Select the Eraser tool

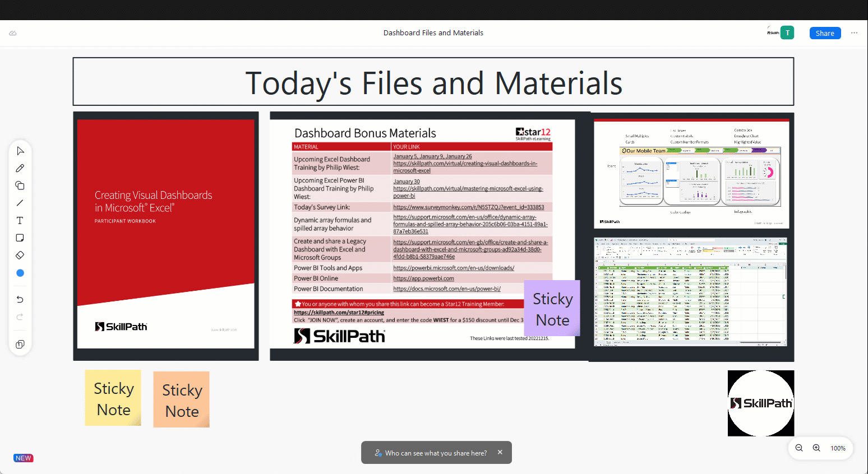(x=20, y=255)
